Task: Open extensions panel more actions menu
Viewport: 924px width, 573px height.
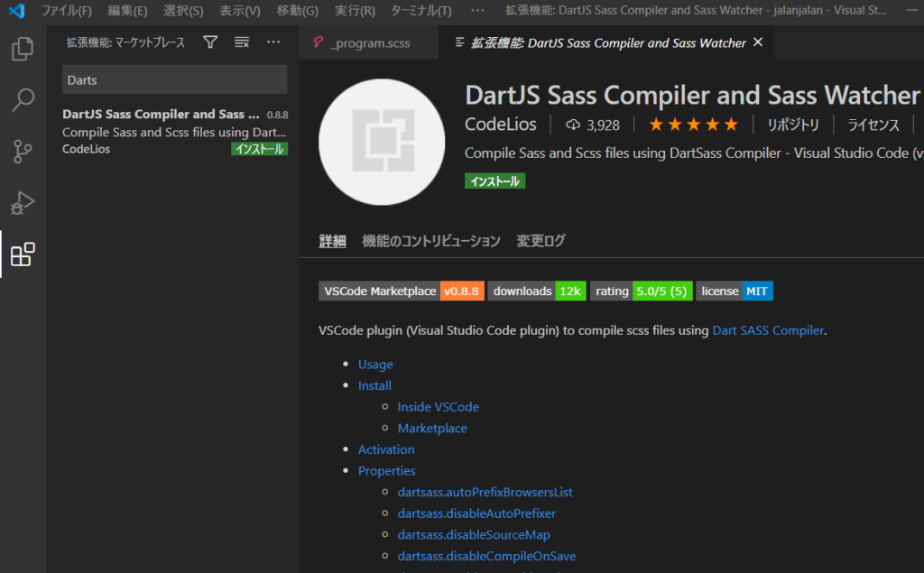Action: pos(273,42)
